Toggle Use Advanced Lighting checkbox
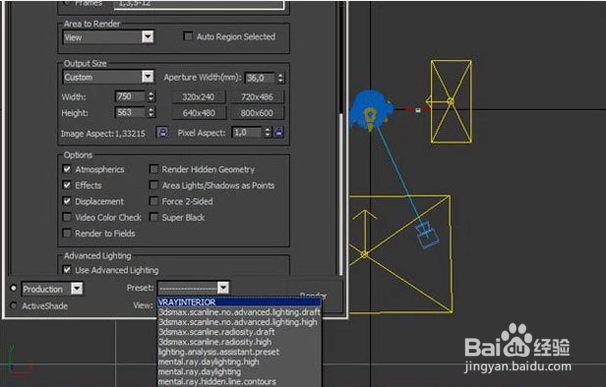Image resolution: width=606 pixels, height=387 pixels. pos(67,269)
